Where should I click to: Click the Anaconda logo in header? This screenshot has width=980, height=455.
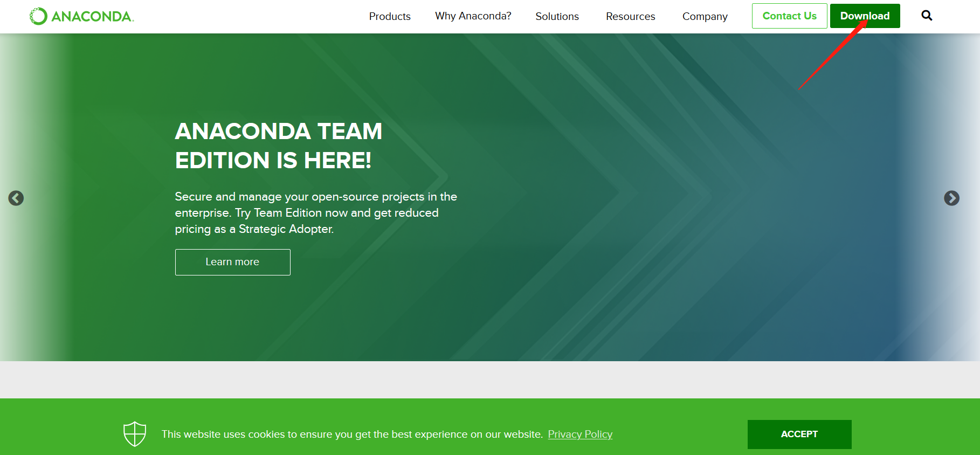81,16
